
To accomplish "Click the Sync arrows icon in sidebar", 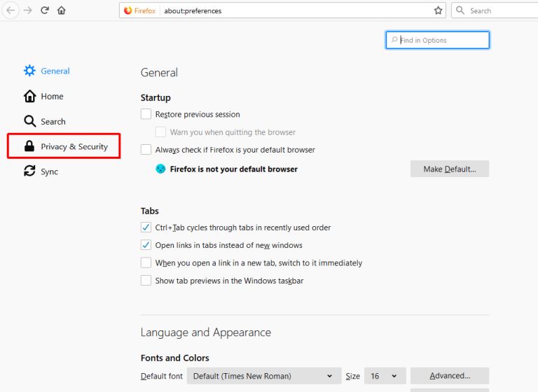I will click(x=29, y=171).
